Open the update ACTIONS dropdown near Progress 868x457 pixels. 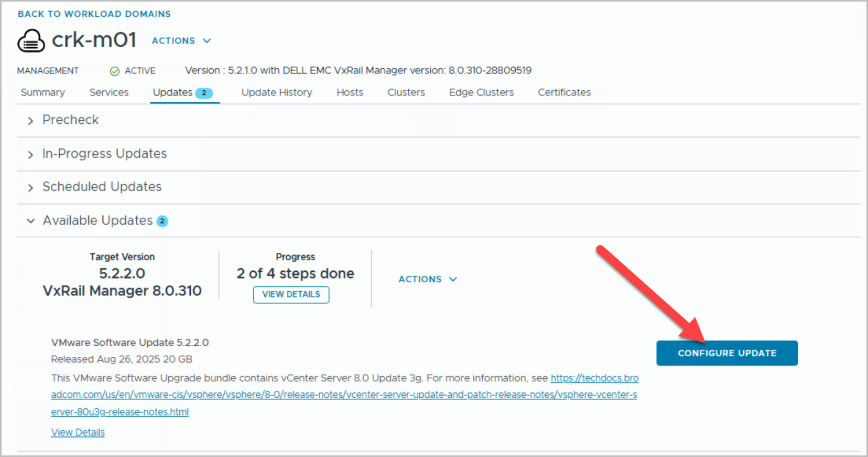(x=428, y=279)
